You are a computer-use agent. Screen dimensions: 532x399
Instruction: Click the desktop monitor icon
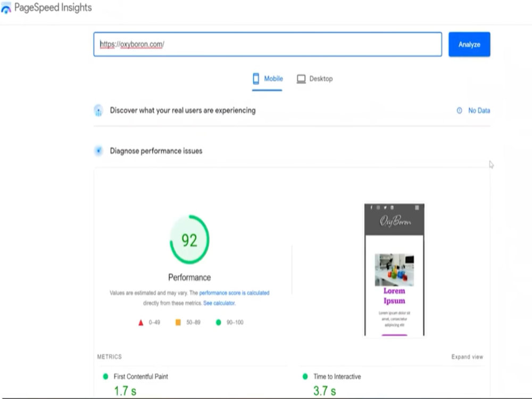301,79
